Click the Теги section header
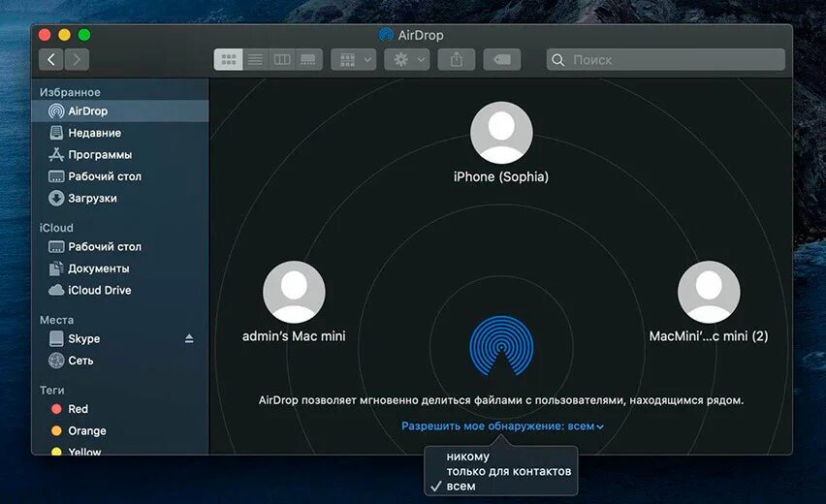Image resolution: width=826 pixels, height=504 pixels. [x=52, y=391]
